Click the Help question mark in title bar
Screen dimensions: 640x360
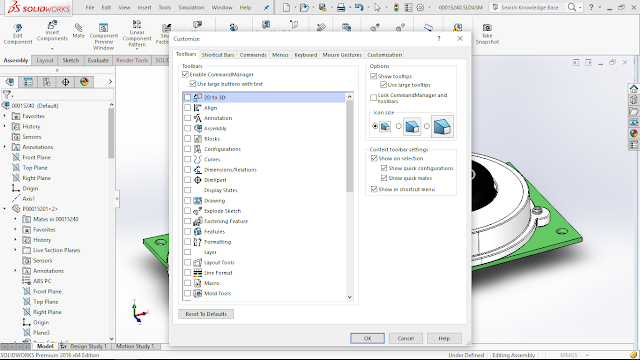click(591, 7)
